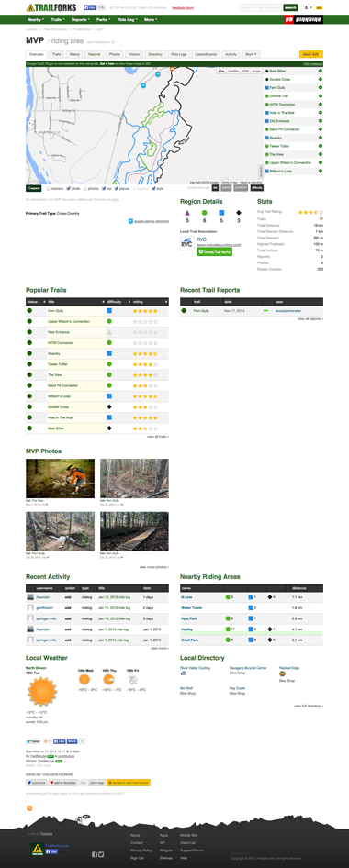Toggle the labels checkbox under the map
This screenshot has width=349, height=868.
[68, 188]
